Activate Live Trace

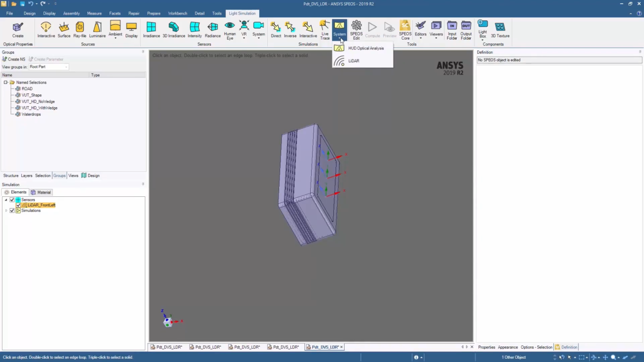(325, 30)
